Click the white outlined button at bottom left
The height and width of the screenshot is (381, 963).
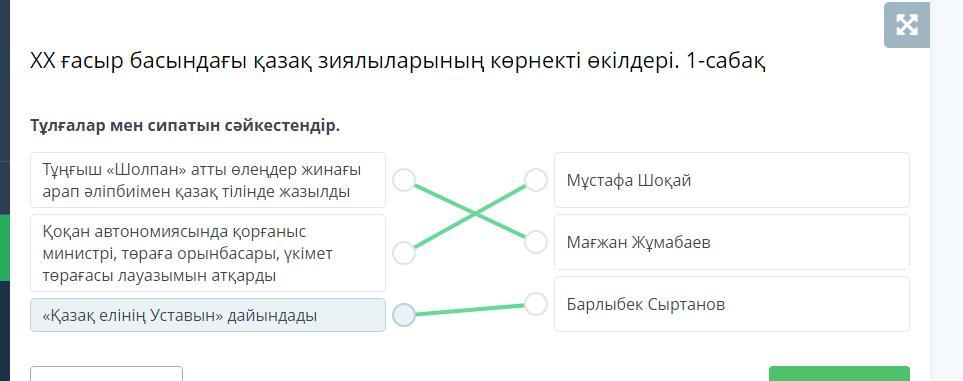(x=106, y=374)
